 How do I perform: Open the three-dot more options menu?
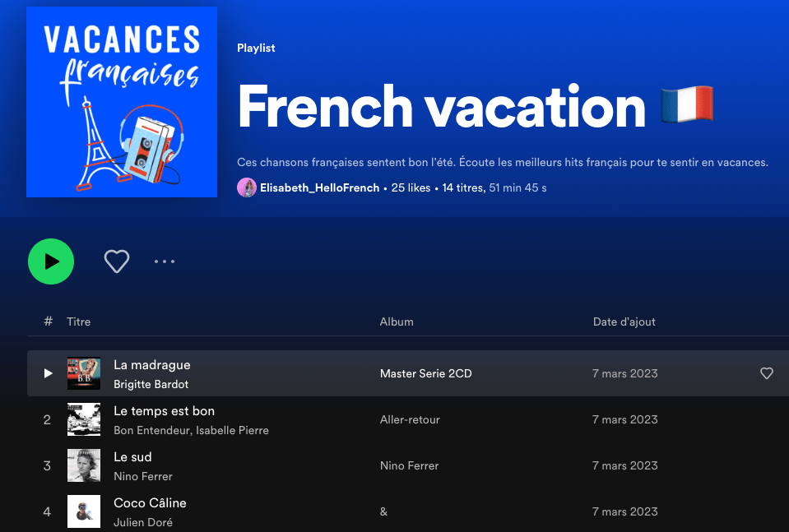(x=165, y=261)
